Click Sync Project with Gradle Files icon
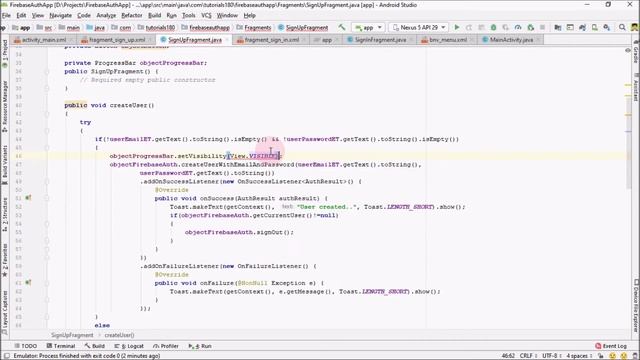 [582, 27]
